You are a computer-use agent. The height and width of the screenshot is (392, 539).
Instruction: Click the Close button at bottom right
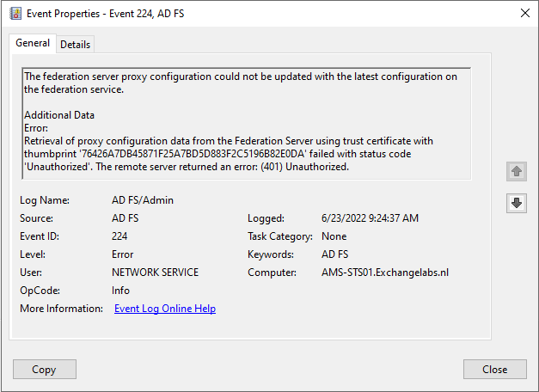click(x=494, y=370)
